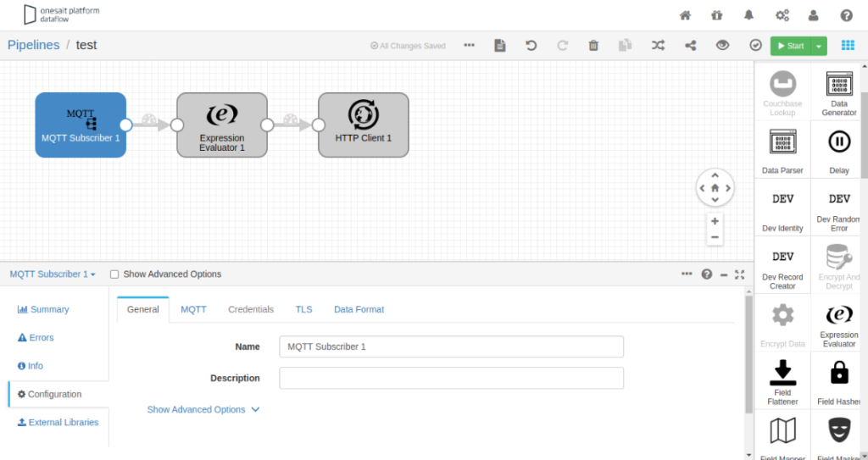The height and width of the screenshot is (460, 868).
Task: Add Field Flattener stage
Action: coord(782,381)
